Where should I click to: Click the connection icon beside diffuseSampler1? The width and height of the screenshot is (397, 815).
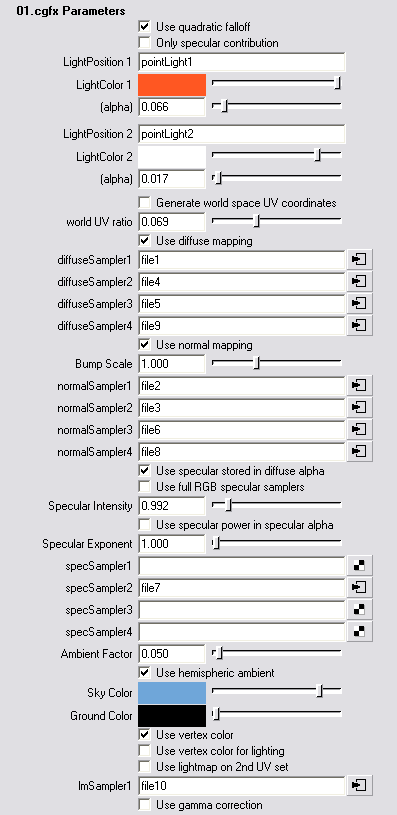point(359,259)
